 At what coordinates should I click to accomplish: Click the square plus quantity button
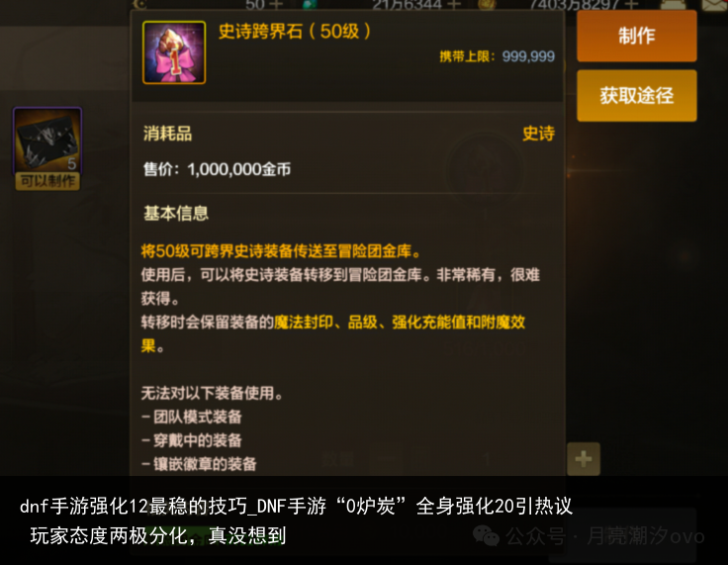click(584, 459)
